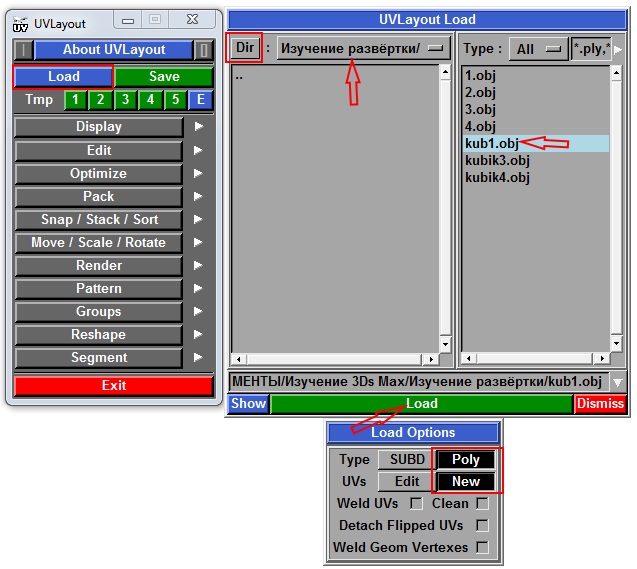This screenshot has height=569, width=637.
Task: Click the Tmp slot 1 button
Action: click(76, 100)
